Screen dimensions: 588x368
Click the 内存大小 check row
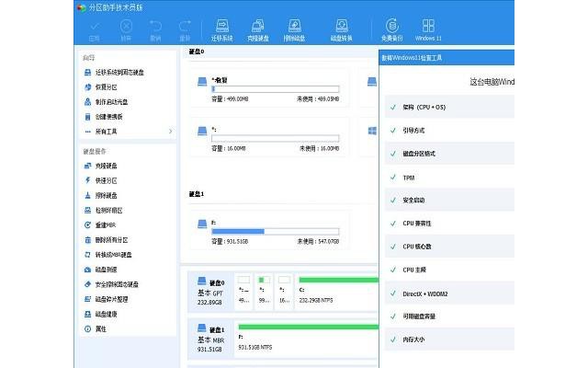click(449, 339)
